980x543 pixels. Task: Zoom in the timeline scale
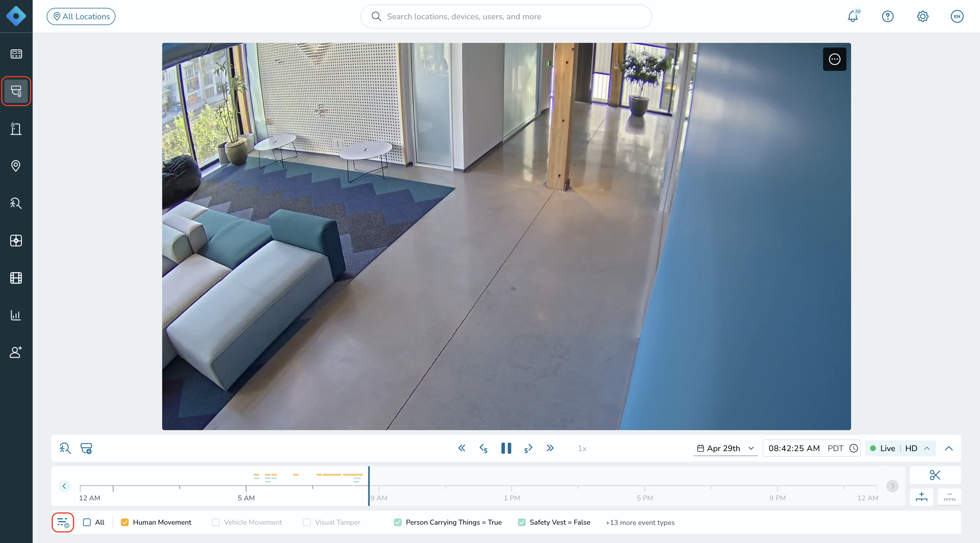click(921, 497)
